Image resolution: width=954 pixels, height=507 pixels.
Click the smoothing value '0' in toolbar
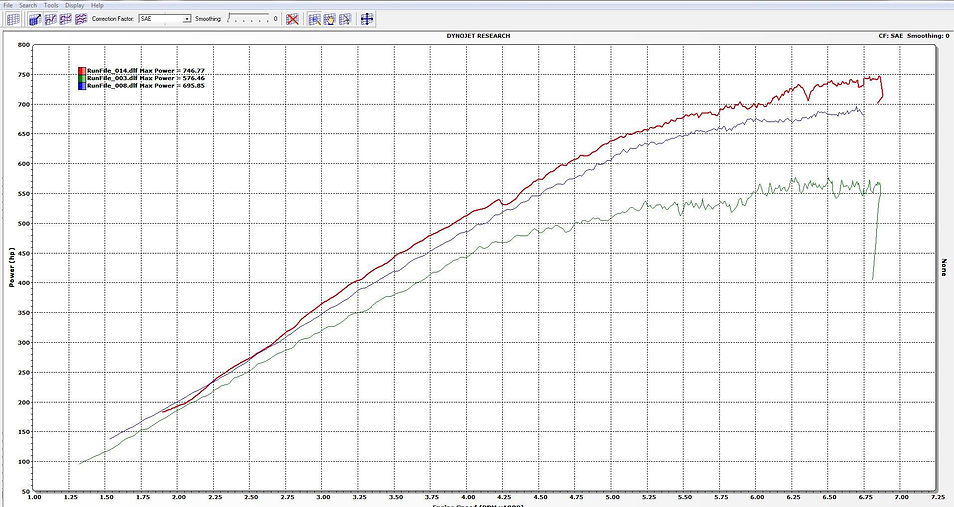(275, 19)
